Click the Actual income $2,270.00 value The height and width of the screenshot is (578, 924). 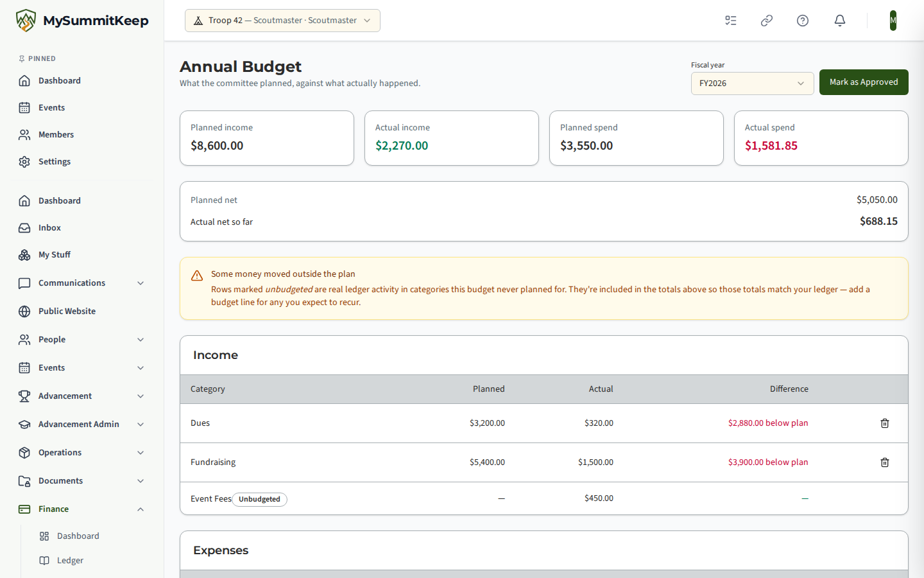[402, 146]
